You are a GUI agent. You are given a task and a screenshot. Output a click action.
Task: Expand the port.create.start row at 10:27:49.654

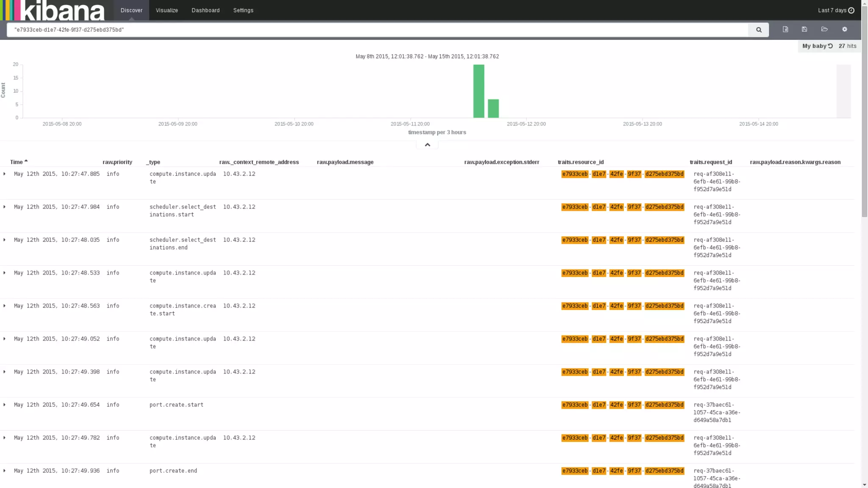click(x=5, y=405)
